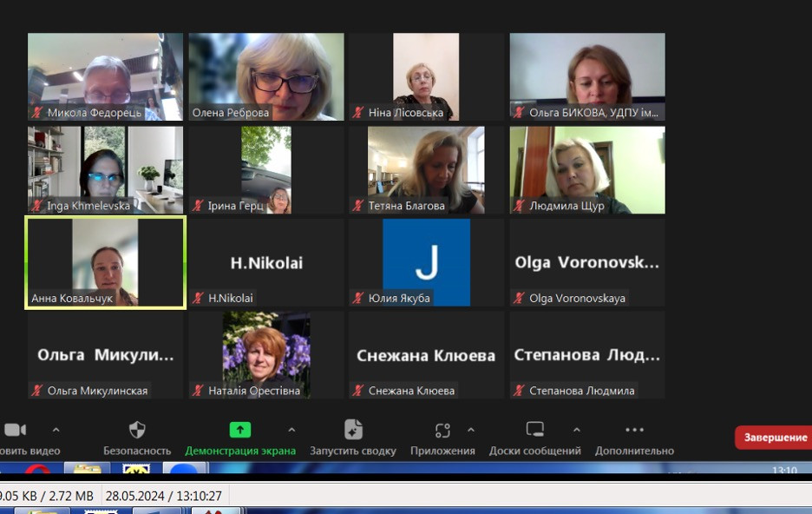This screenshot has width=812, height=514.
Task: Click the 28.05.2024 / 13:10:27 status text
Action: (164, 496)
